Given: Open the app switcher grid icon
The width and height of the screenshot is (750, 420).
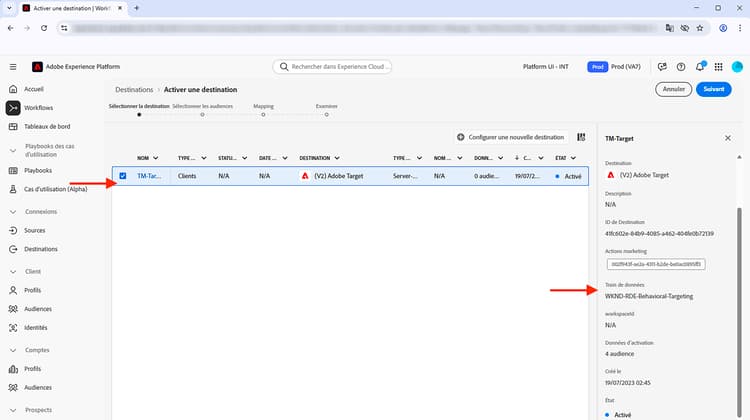Looking at the screenshot, I should tap(718, 67).
